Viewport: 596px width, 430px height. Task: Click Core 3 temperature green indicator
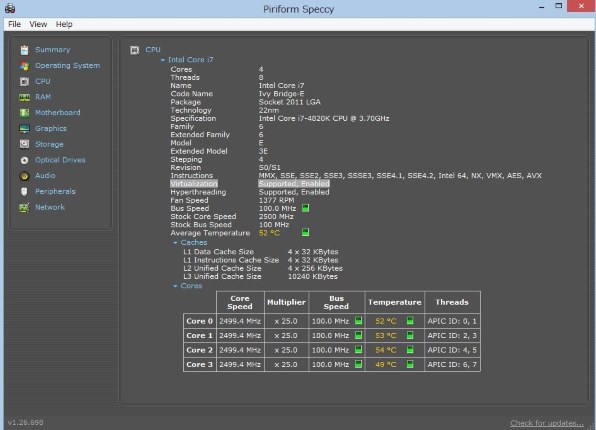click(x=410, y=364)
